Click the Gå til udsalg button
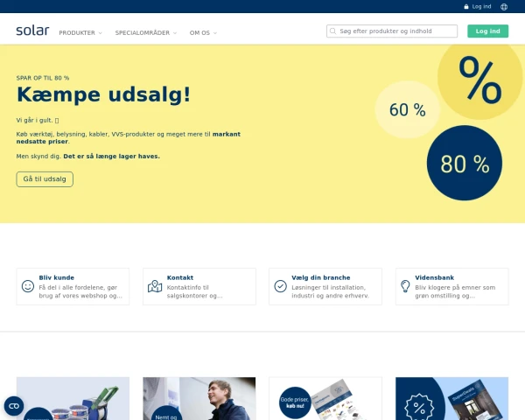 pos(45,178)
